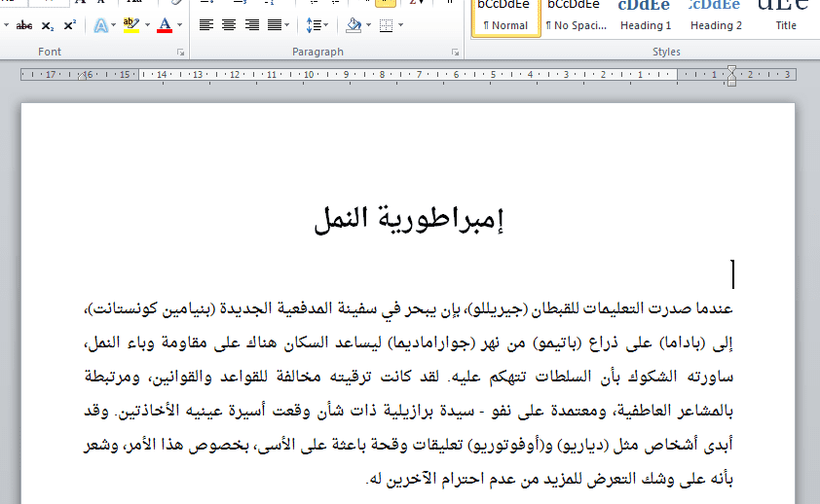Click the borders icon

click(386, 25)
